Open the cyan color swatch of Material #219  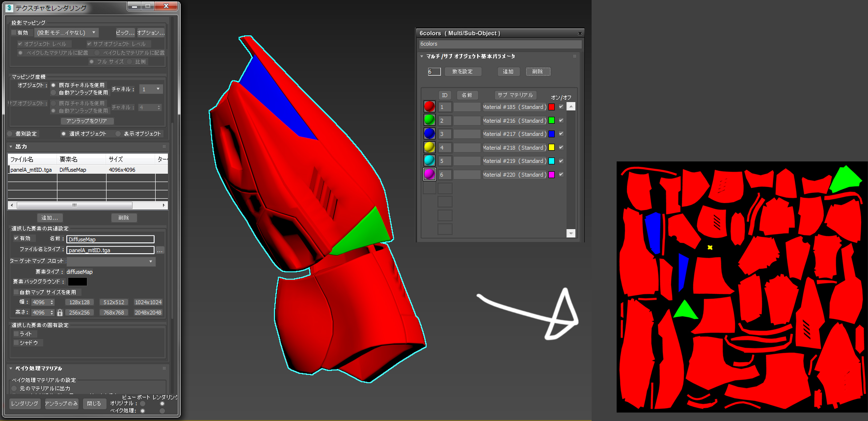point(551,161)
